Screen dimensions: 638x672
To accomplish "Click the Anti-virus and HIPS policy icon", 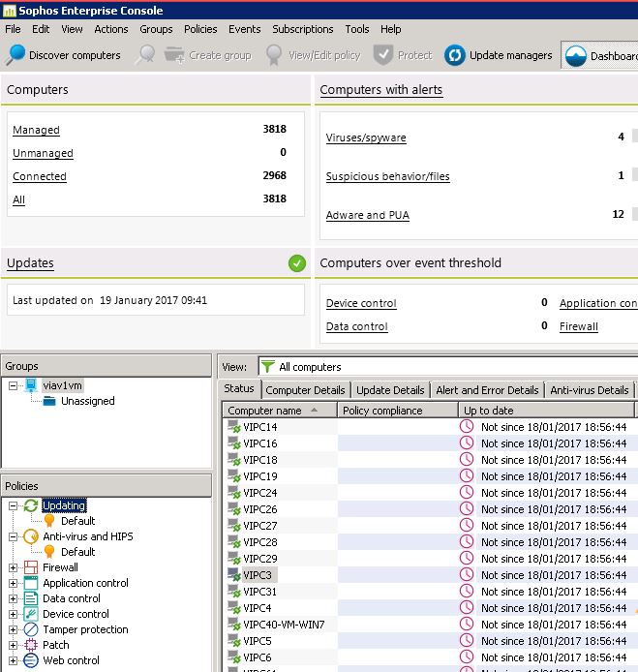I will [31, 536].
